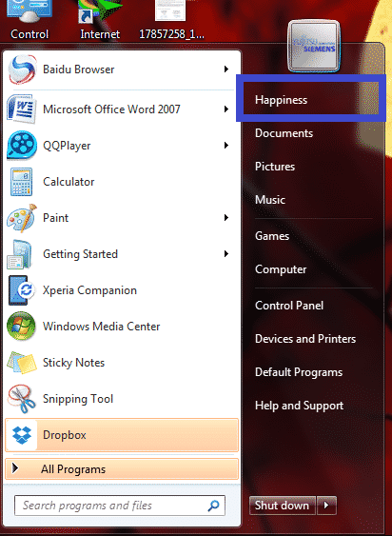Open Shut down options arrow
Screen dimensions: 392x536
pos(326,506)
